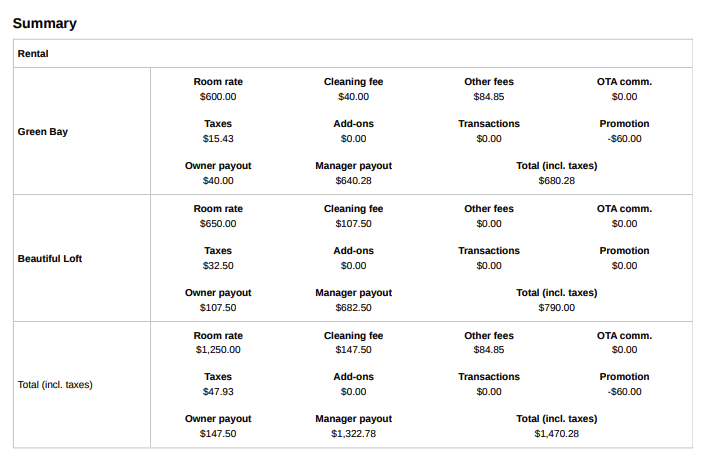Click the Beautiful Loft rental name
The image size is (710, 465).
[x=50, y=259]
